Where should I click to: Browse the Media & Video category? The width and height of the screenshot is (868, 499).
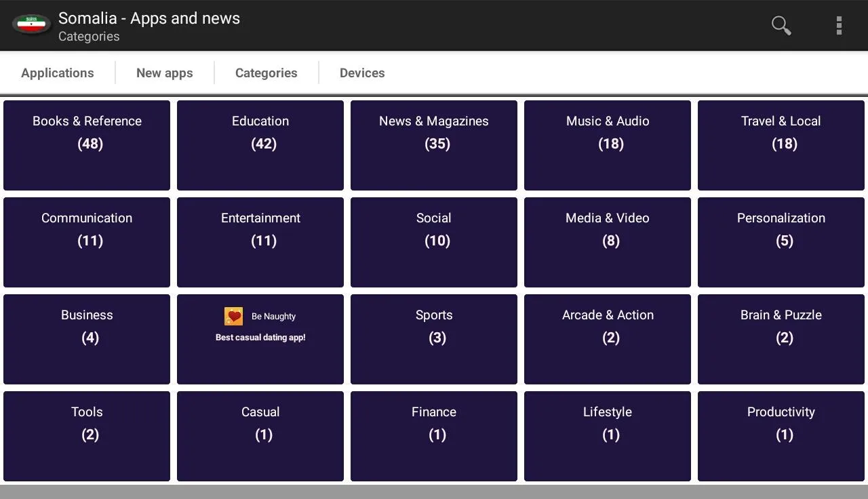tap(608, 243)
